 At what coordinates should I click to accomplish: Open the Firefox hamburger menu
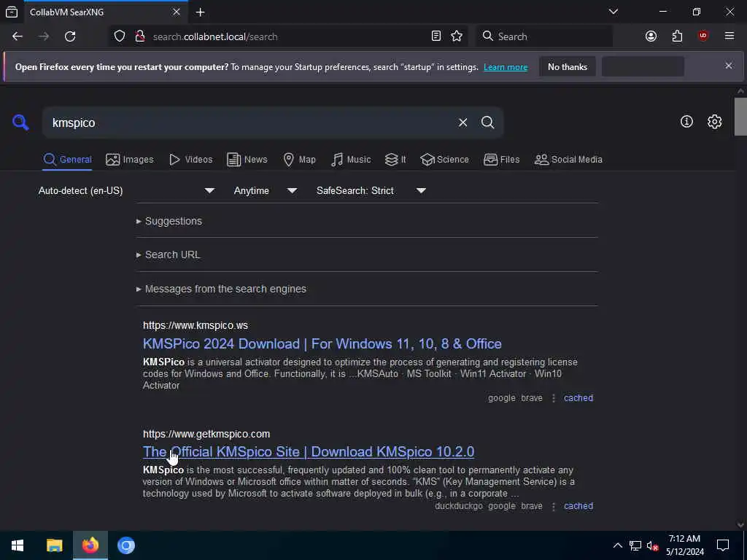point(729,36)
